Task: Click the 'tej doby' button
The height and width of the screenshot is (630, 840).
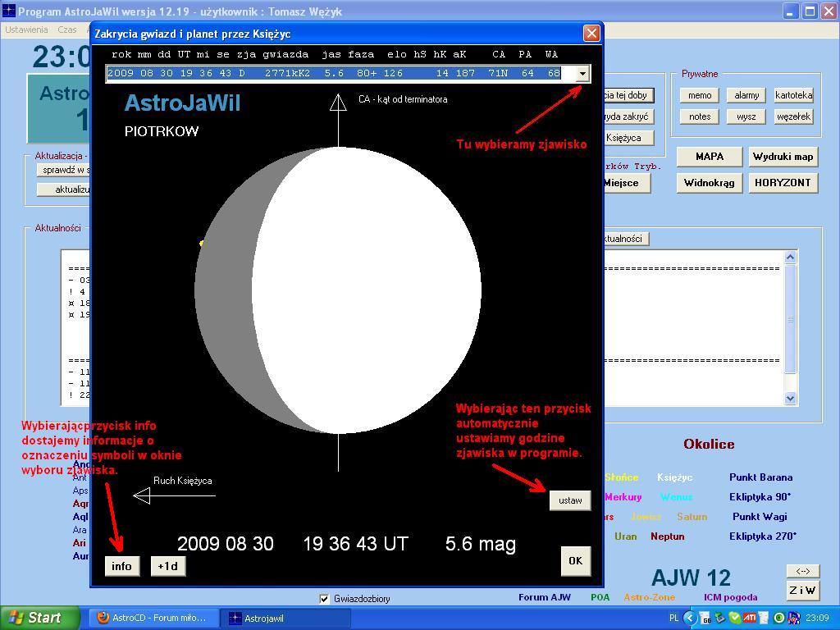Action: [629, 95]
